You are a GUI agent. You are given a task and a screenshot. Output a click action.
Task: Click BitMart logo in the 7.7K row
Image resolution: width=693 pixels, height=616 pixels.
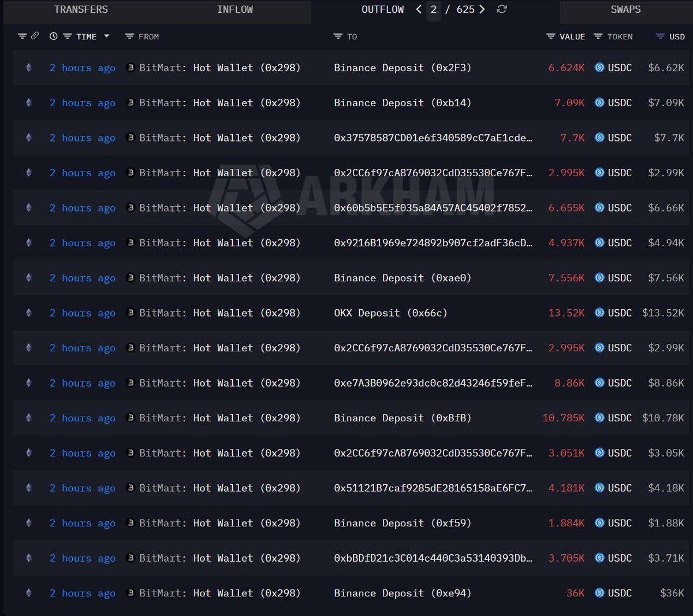point(131,138)
